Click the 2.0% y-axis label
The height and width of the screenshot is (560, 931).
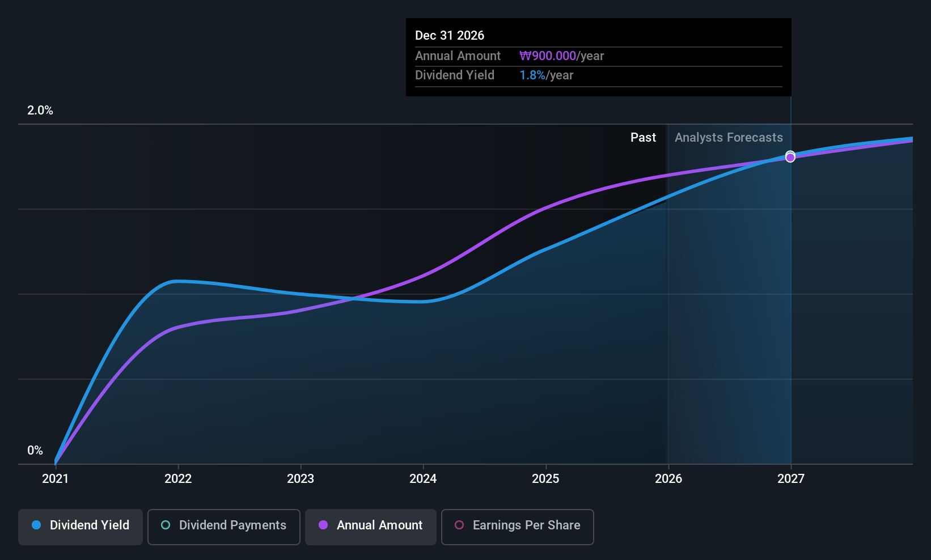[40, 111]
